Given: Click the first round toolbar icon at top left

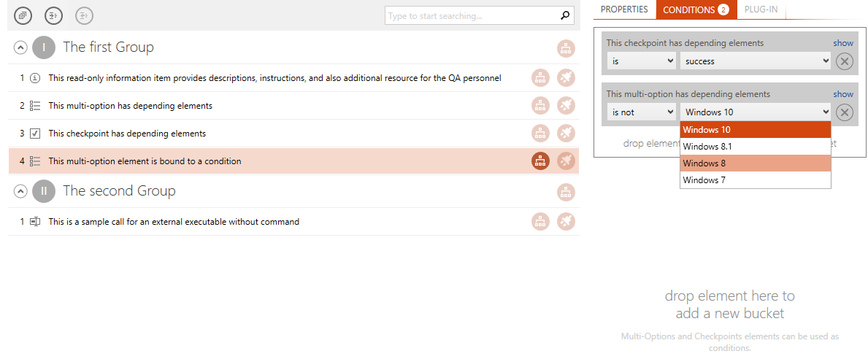Looking at the screenshot, I should [x=23, y=15].
